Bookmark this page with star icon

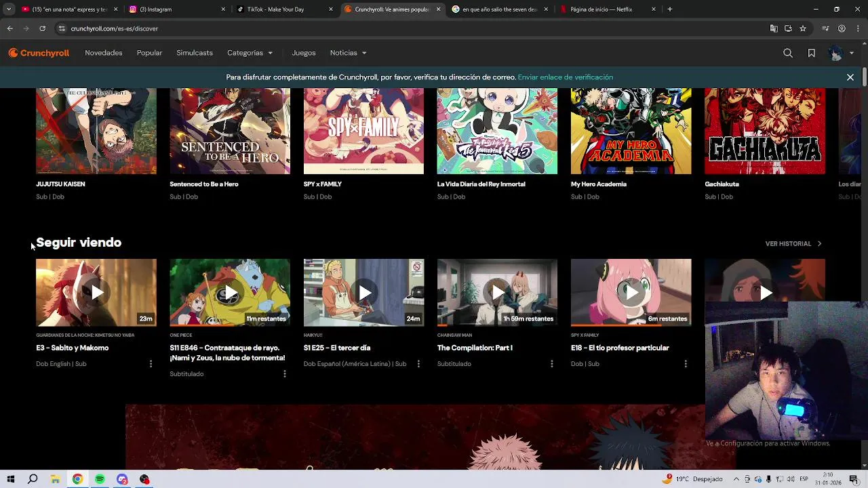click(x=803, y=28)
